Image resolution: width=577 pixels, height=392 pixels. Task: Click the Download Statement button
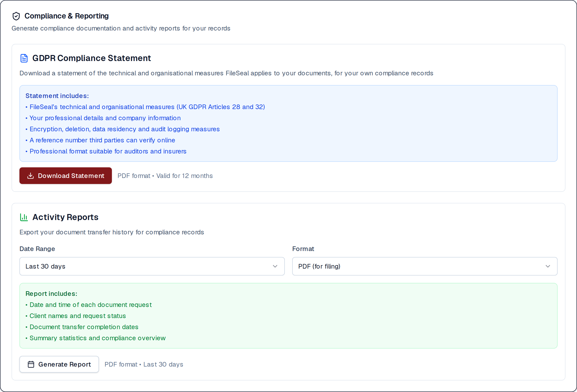coord(66,176)
